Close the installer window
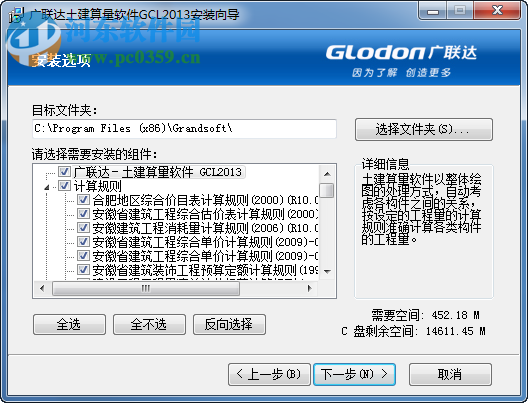 (497, 11)
